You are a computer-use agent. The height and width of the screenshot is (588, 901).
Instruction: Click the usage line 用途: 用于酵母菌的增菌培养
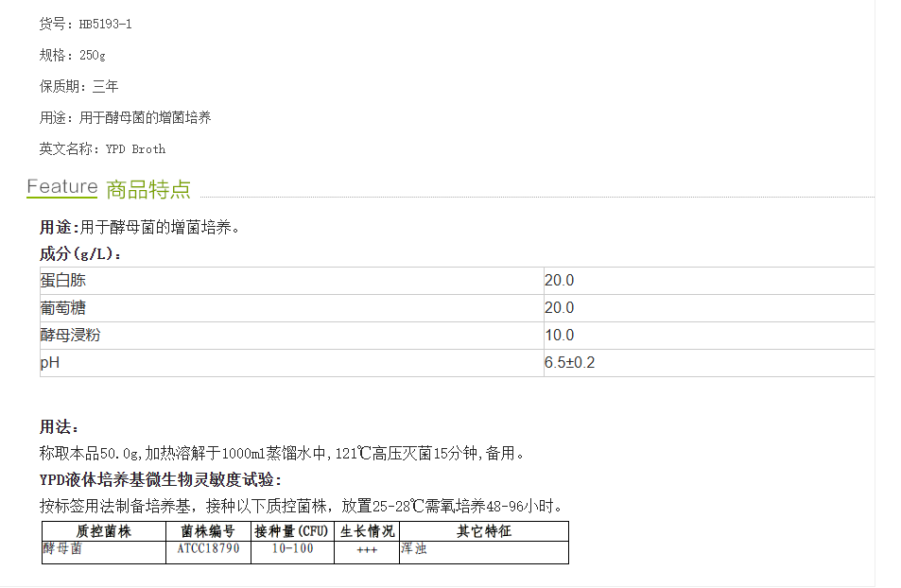coord(125,118)
